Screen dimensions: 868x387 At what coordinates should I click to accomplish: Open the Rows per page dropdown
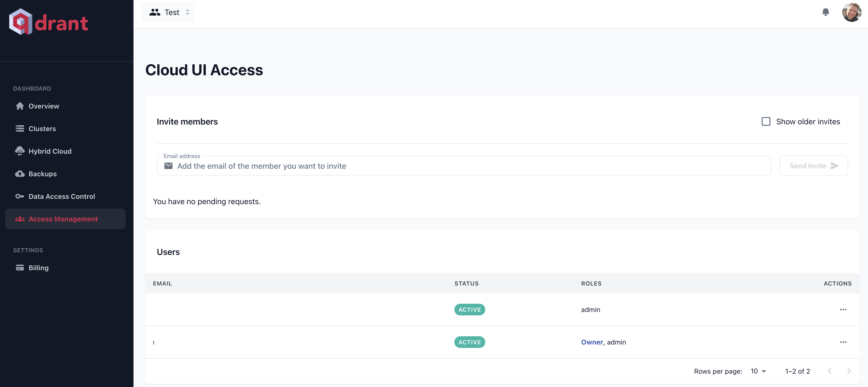(x=758, y=371)
